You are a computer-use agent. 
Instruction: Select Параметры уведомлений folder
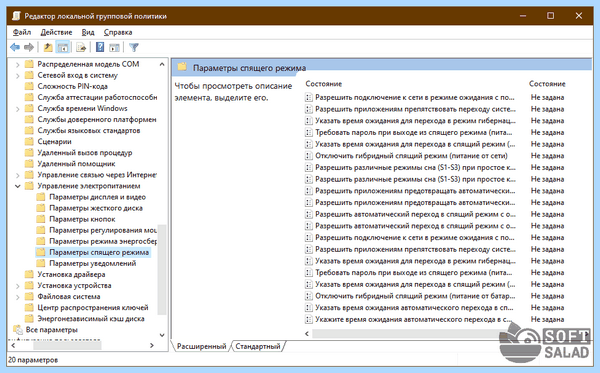93,264
